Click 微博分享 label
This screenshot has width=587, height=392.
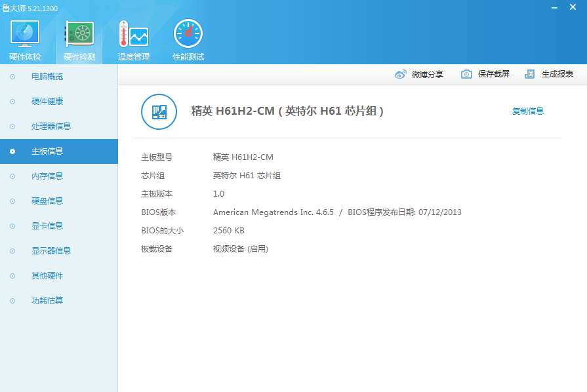coord(428,75)
